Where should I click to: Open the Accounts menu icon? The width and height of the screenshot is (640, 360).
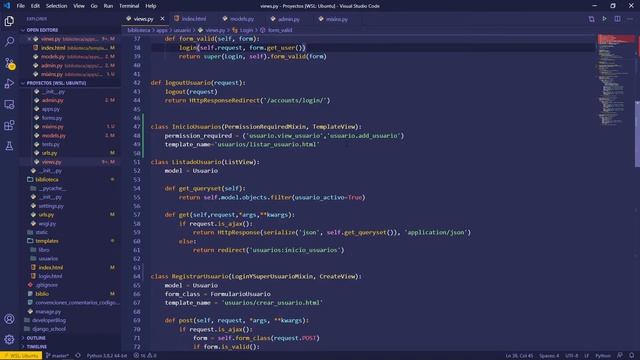tap(9, 319)
